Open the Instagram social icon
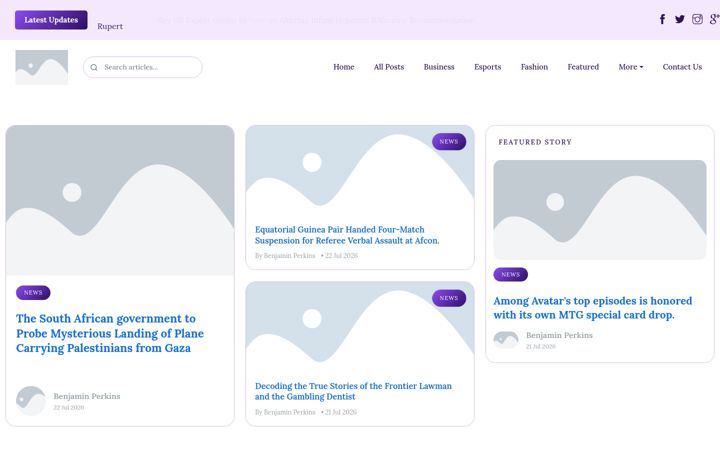Viewport: 720px width, 450px height. click(x=697, y=19)
